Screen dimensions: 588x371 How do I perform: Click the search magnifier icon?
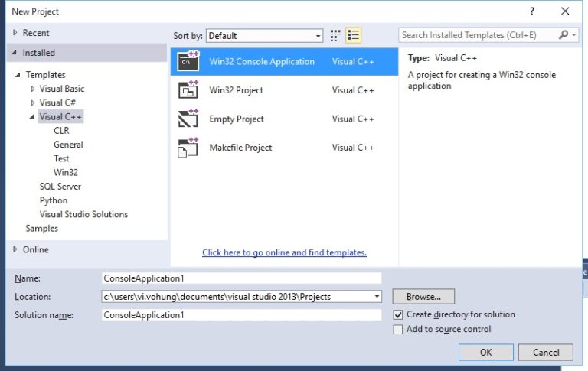[563, 35]
